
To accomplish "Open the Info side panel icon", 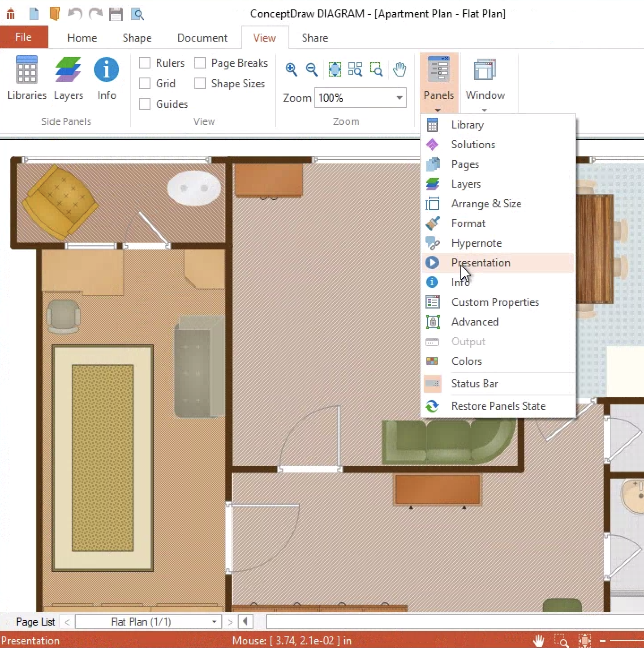I will [107, 77].
